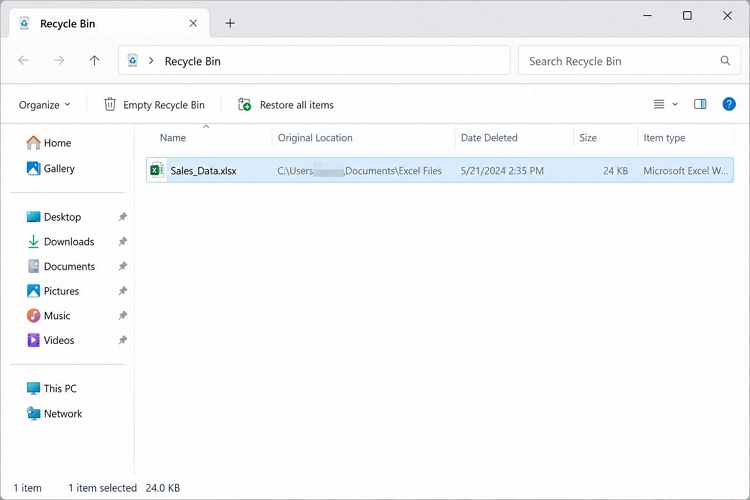Image resolution: width=750 pixels, height=500 pixels.
Task: Click the Microsoft Excel W... type cell
Action: tap(685, 171)
